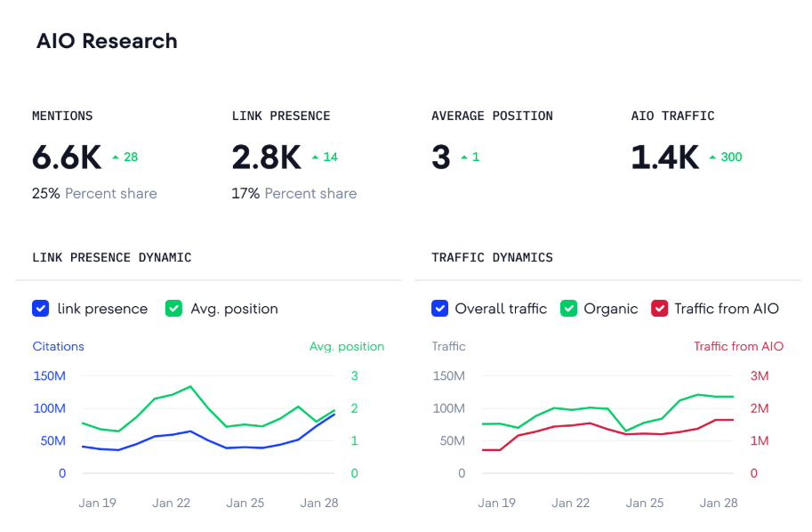Click the green Avg. position axis label
Screen dimensions: 812x532
[x=346, y=346]
